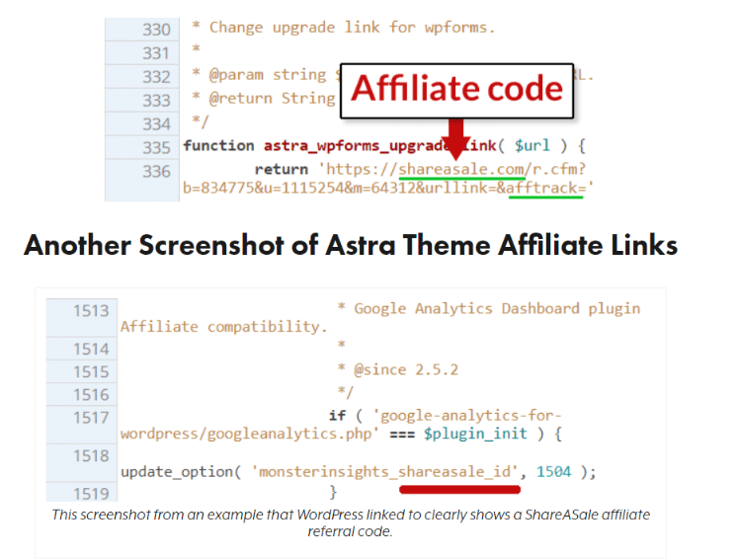Screen dimensions: 738x560
Task: Click line number 333 in first code image
Action: point(156,100)
